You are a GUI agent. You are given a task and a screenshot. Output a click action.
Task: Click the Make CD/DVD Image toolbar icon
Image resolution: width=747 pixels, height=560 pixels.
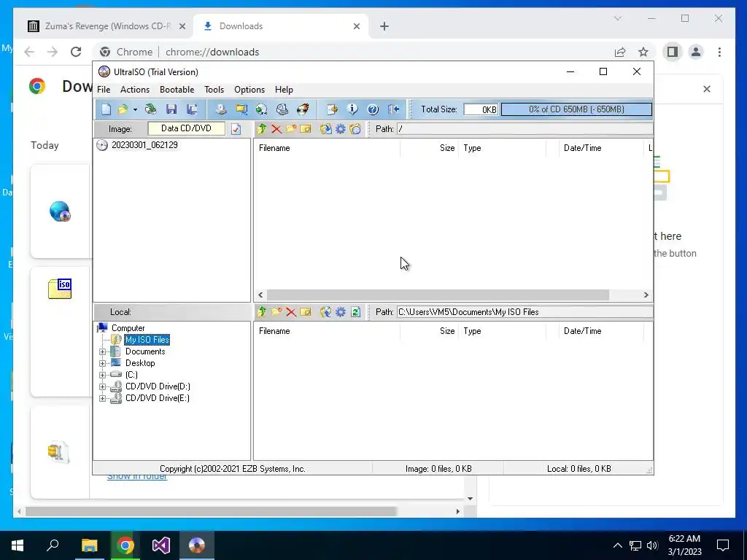coord(220,109)
